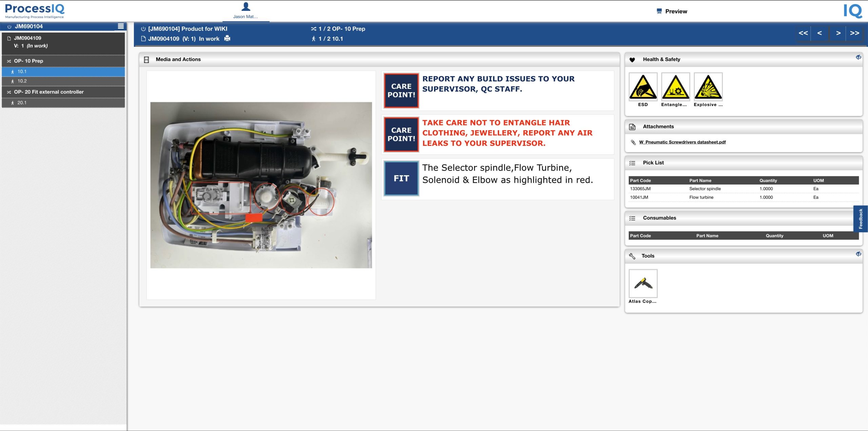Image resolution: width=868 pixels, height=431 pixels.
Task: Open the Feedback side tab
Action: [860, 219]
